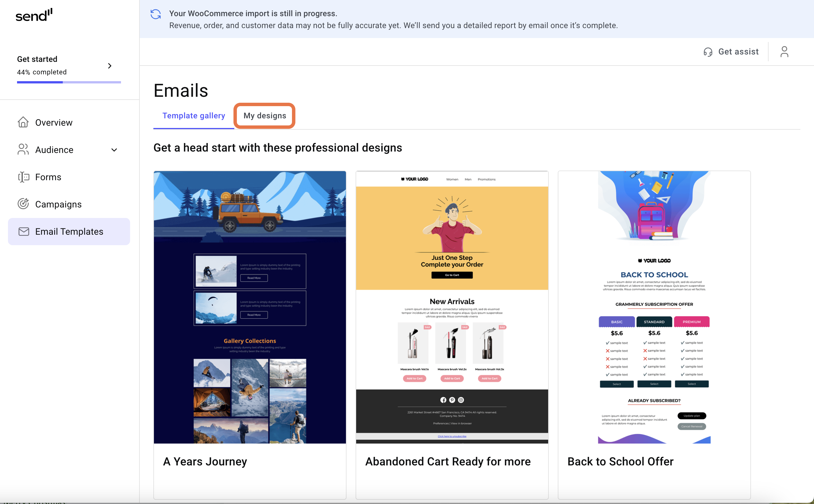This screenshot has height=504, width=814.
Task: Open the chevron next to Get started
Action: tap(110, 66)
